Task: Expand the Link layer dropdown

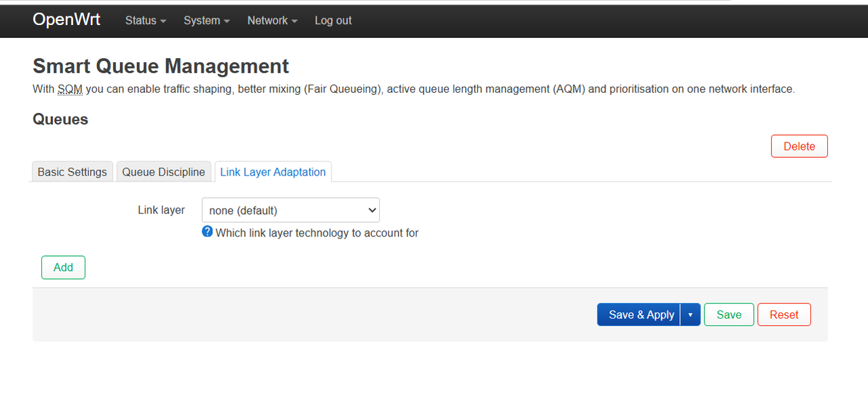Action: (291, 210)
